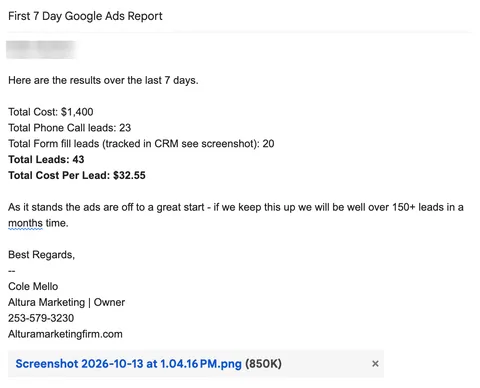The image size is (480, 388).
Task: Click the phone number 253-579-3230
Action: click(41, 318)
